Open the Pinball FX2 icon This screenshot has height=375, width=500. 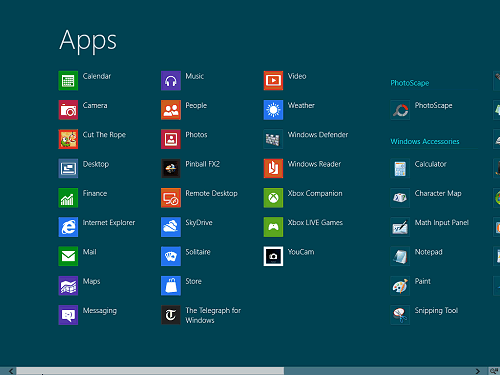tap(171, 168)
